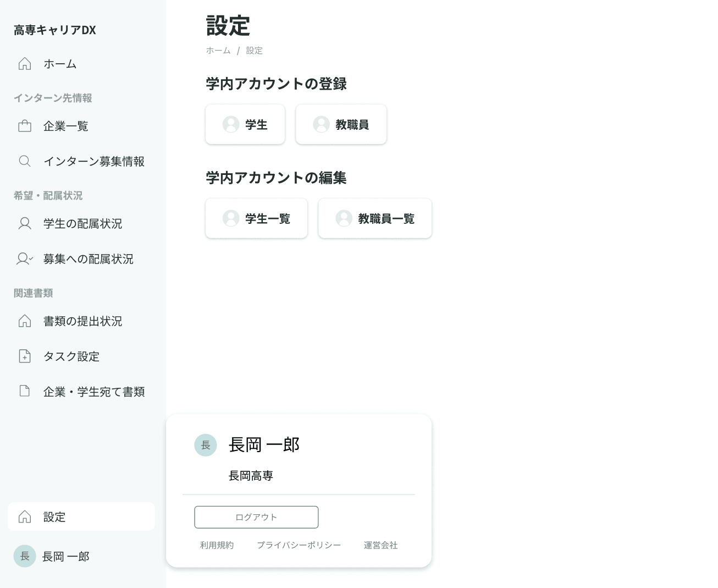Open 募集への配属状況 with the person-check icon
This screenshot has width=718, height=588.
tap(24, 259)
